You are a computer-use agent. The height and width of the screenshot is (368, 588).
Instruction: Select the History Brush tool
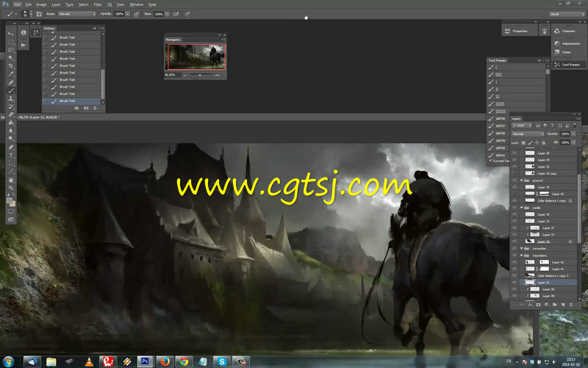point(11,107)
